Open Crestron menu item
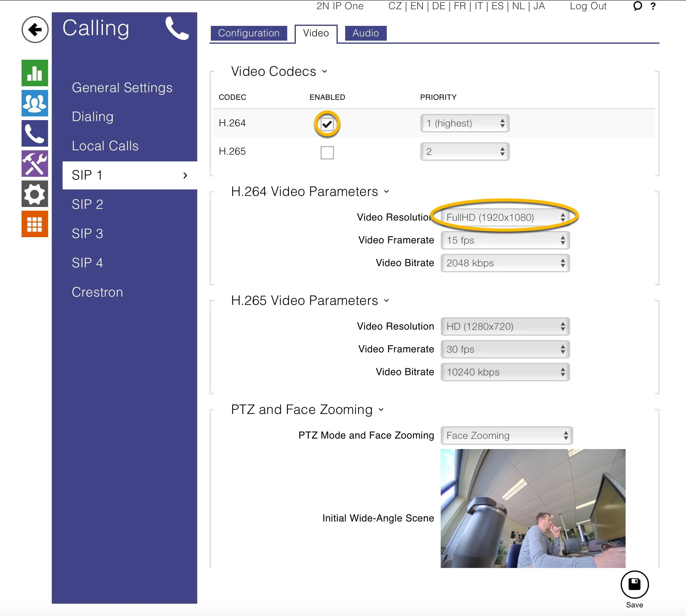This screenshot has width=686, height=616. 97,292
